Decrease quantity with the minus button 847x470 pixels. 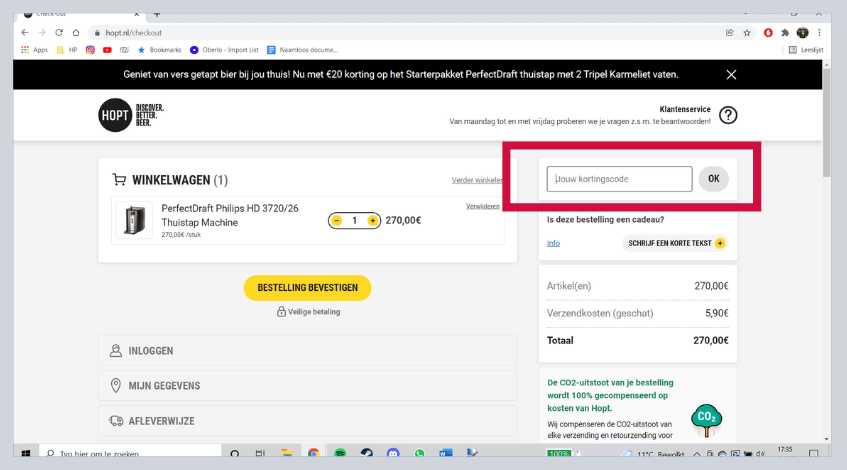pyautogui.click(x=337, y=220)
